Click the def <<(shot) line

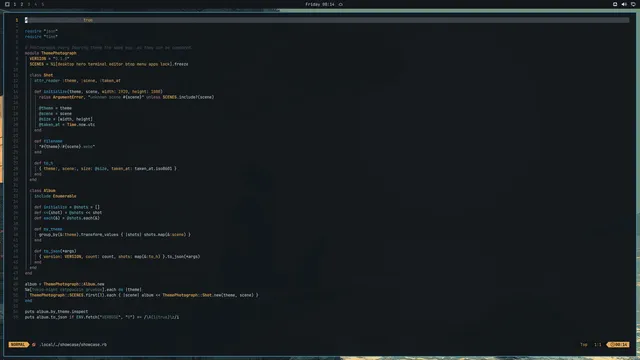(68, 213)
